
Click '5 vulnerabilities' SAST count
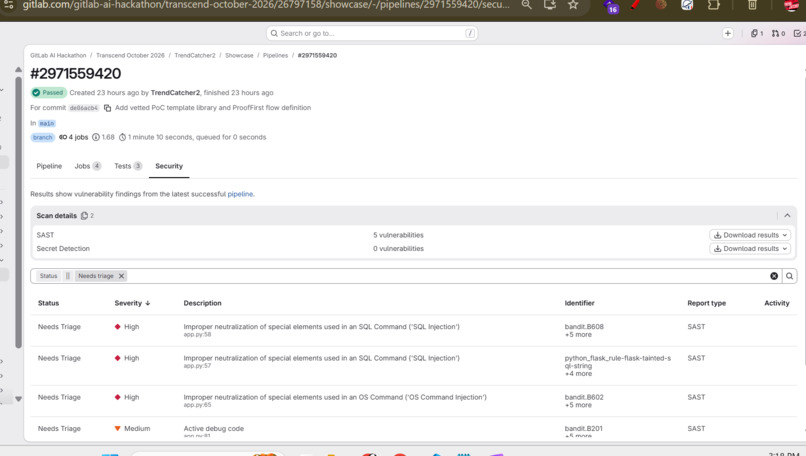(x=398, y=235)
